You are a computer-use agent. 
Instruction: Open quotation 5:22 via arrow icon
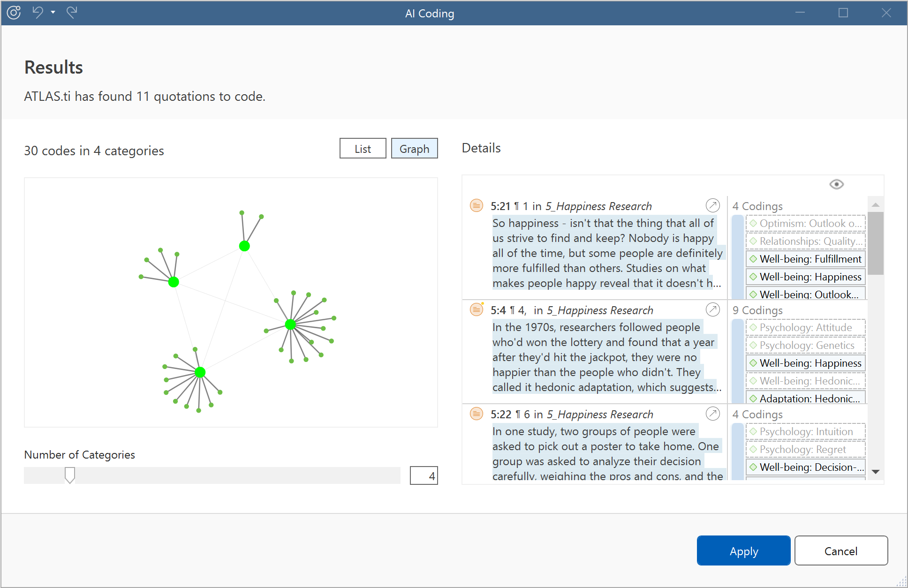712,414
